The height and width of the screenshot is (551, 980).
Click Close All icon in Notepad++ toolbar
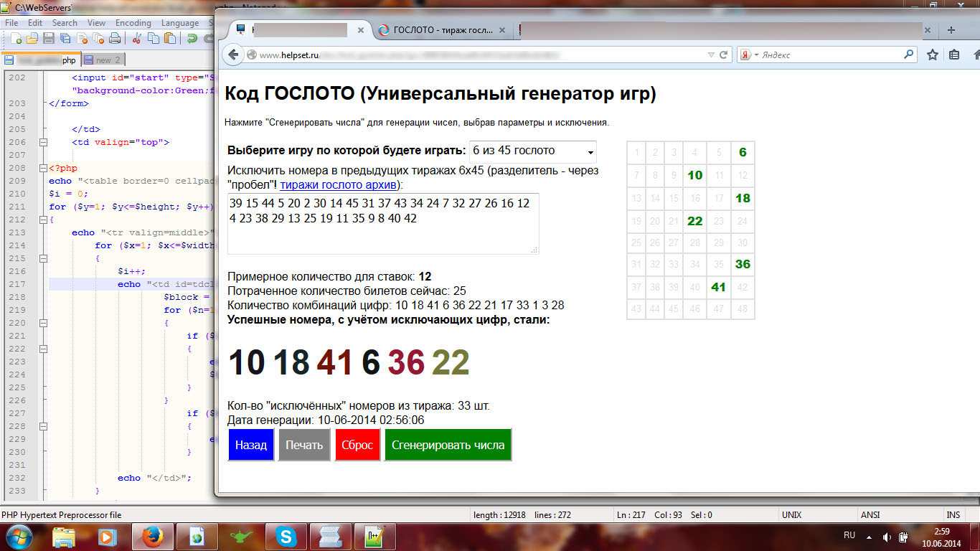click(99, 39)
